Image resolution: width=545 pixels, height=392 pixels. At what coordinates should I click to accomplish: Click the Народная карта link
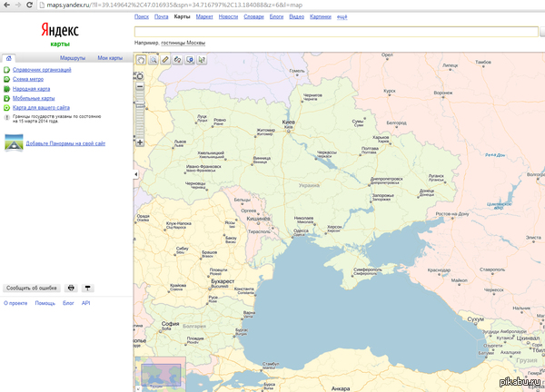point(32,89)
